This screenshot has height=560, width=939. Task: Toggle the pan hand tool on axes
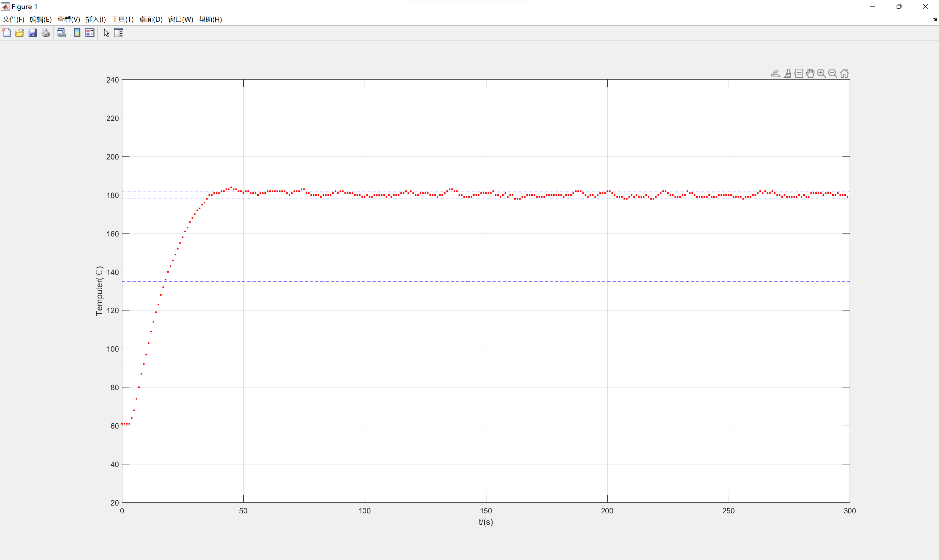810,73
